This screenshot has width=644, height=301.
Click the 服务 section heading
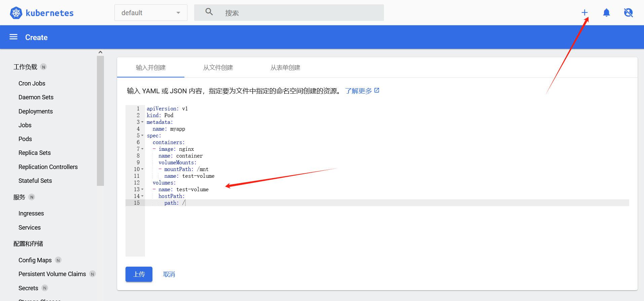[x=19, y=197]
